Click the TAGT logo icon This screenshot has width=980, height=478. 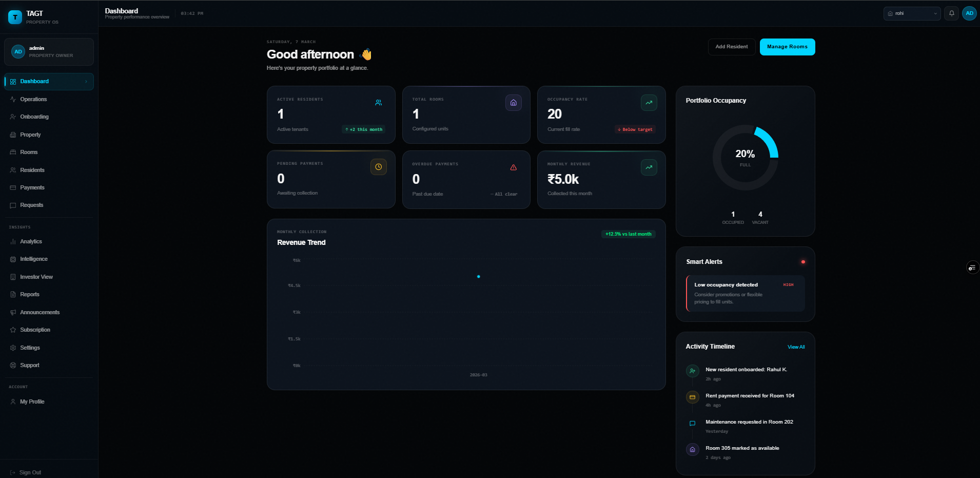tap(14, 17)
